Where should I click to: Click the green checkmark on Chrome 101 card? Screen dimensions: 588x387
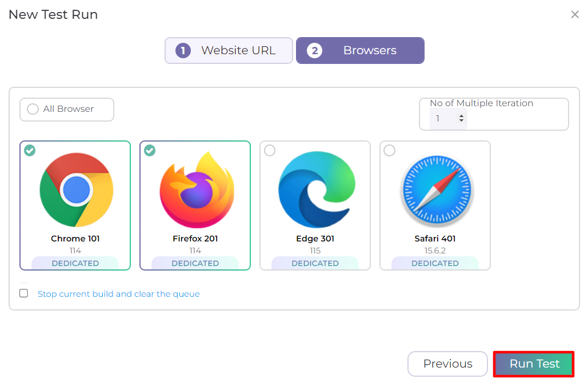(x=30, y=150)
